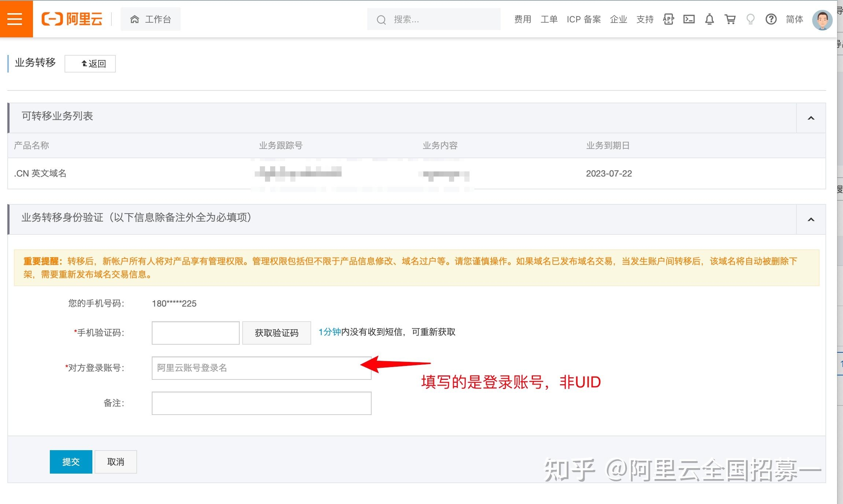Click the 返回 back button
The height and width of the screenshot is (504, 843).
[x=90, y=63]
